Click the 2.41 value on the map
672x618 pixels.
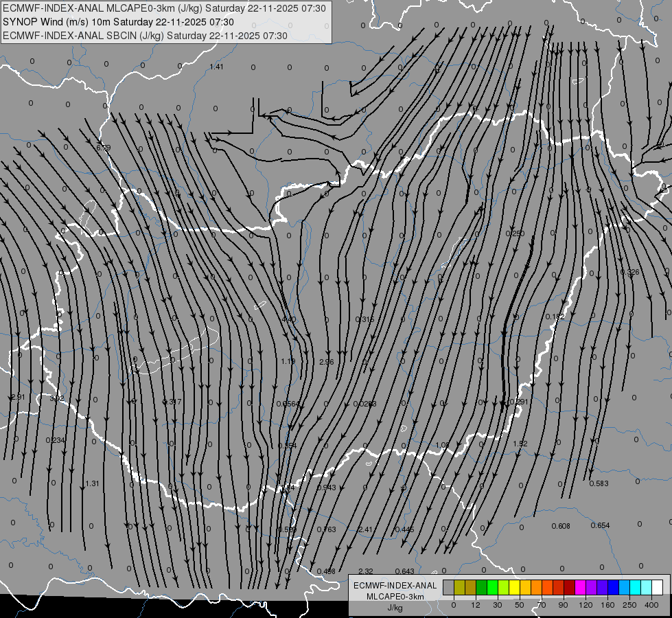(366, 529)
